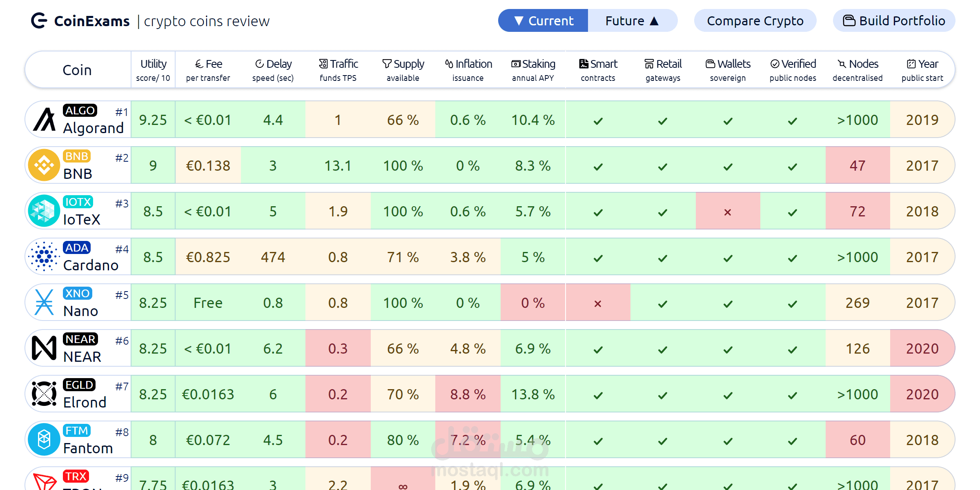
Task: Click the Traffic column icon
Action: [x=323, y=64]
